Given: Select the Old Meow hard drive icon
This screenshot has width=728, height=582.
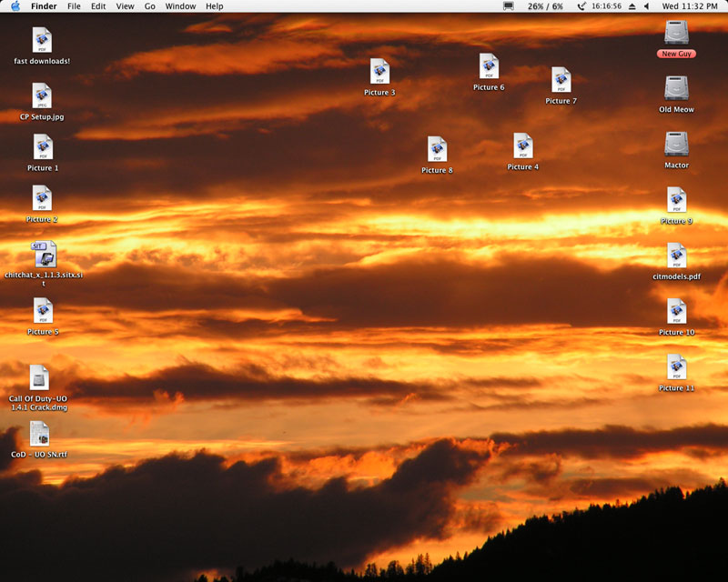Looking at the screenshot, I should click(676, 88).
